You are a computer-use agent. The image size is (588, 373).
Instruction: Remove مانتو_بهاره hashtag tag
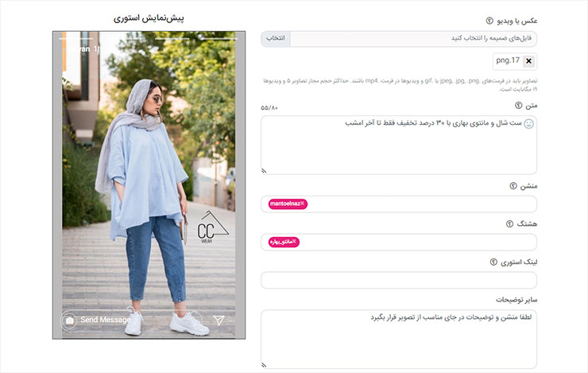[294, 242]
